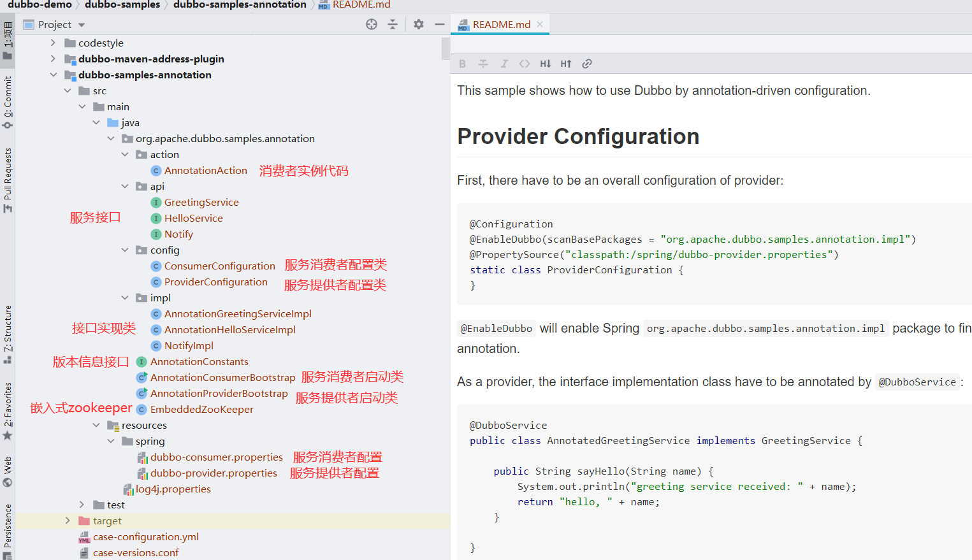This screenshot has width=972, height=560.
Task: Expand the codestyle folder
Action: tap(53, 43)
